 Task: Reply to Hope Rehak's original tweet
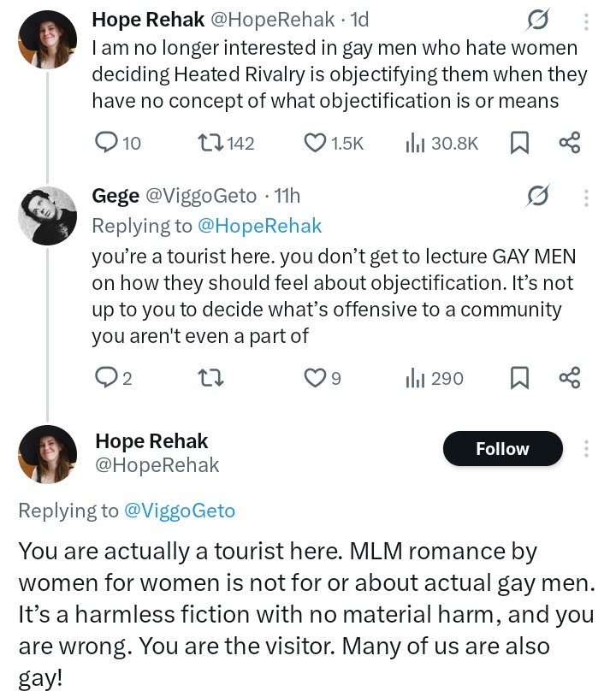105,144
